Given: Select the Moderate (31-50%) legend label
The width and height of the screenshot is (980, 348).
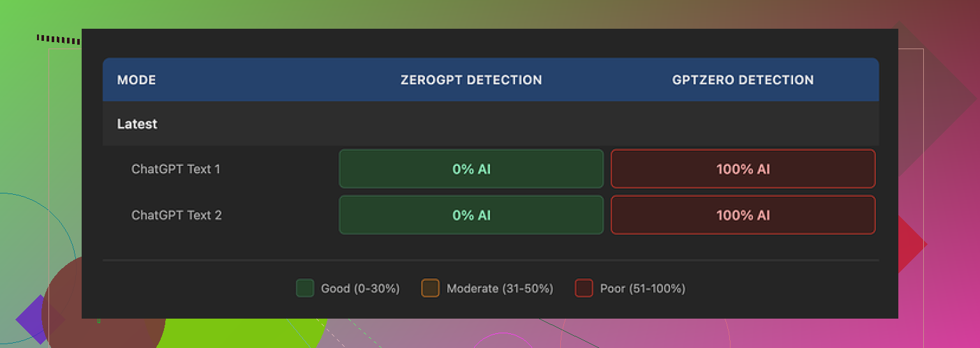Looking at the screenshot, I should point(500,289).
